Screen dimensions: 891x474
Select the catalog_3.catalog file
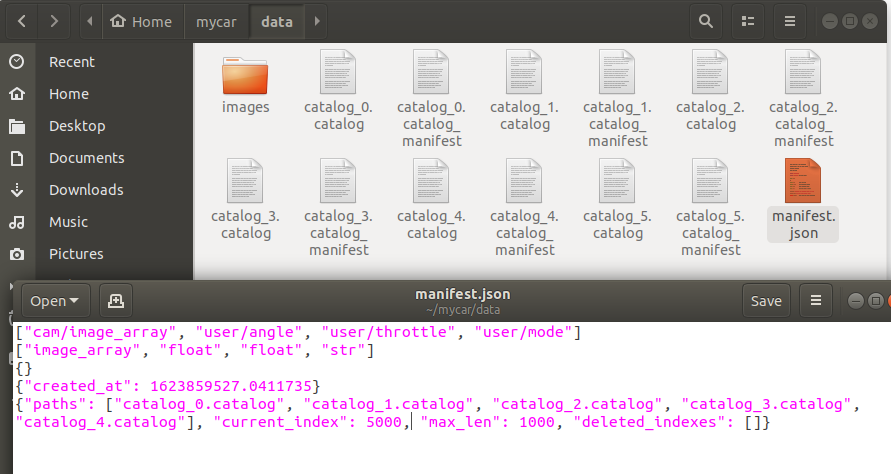[245, 200]
